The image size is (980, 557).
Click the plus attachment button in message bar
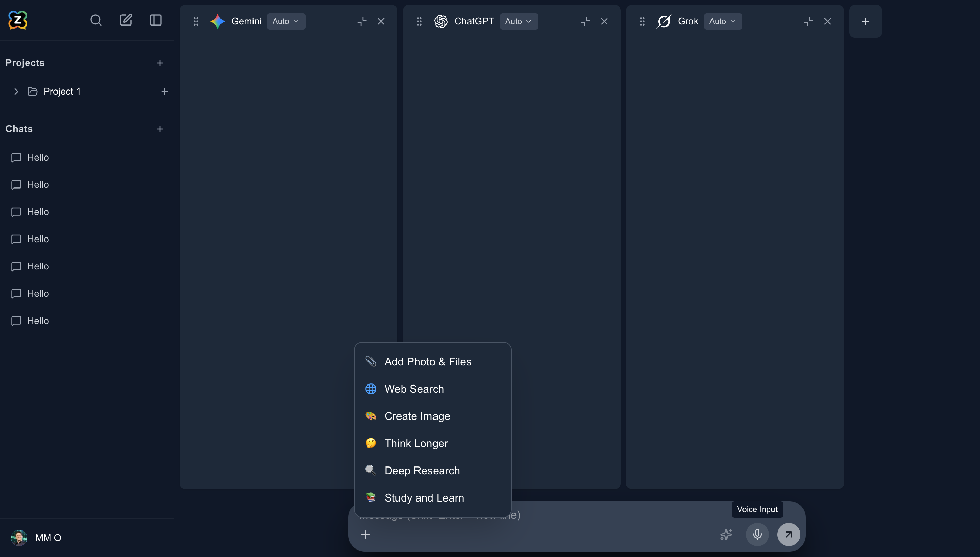[365, 535]
